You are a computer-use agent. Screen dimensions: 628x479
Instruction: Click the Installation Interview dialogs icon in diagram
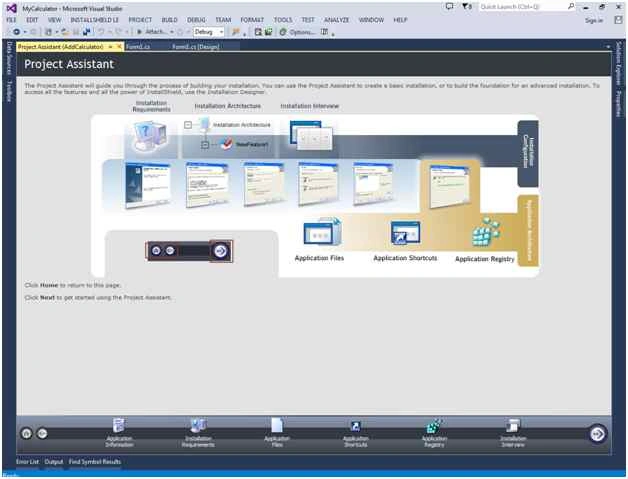(x=311, y=135)
